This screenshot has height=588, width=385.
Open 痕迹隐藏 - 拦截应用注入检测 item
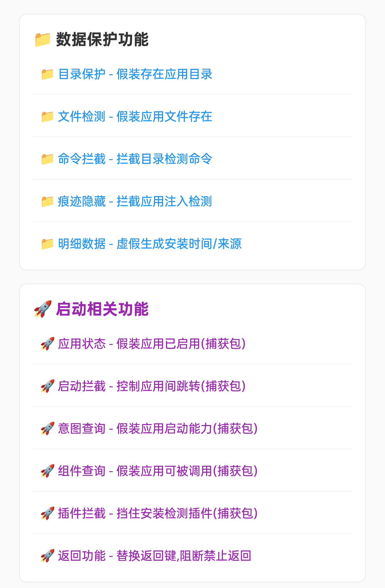pyautogui.click(x=192, y=202)
